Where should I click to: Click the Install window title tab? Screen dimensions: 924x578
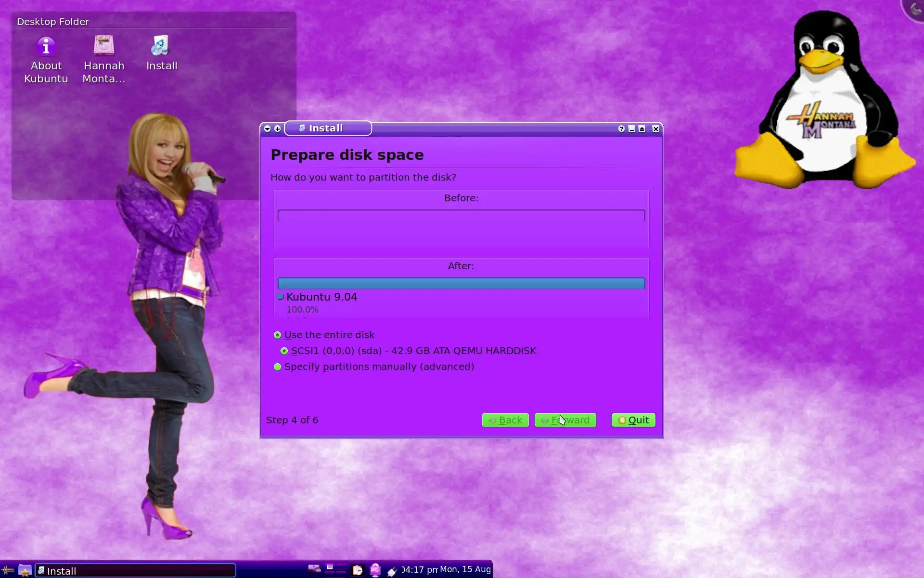pos(327,128)
